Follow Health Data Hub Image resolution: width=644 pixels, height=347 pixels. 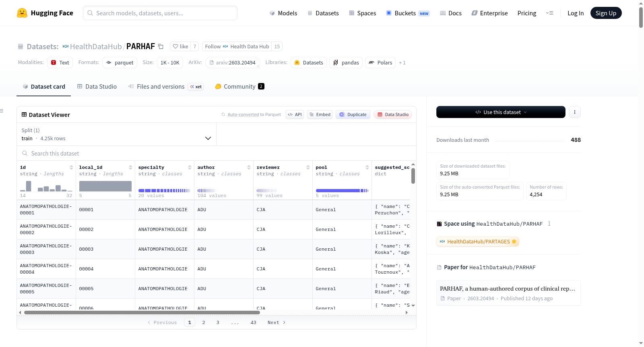tap(237, 46)
